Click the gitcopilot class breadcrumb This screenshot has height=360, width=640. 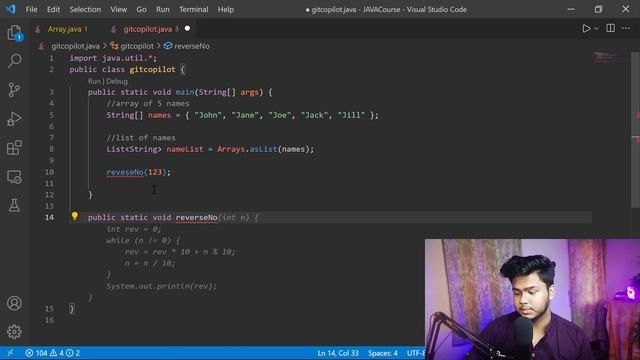(137, 46)
